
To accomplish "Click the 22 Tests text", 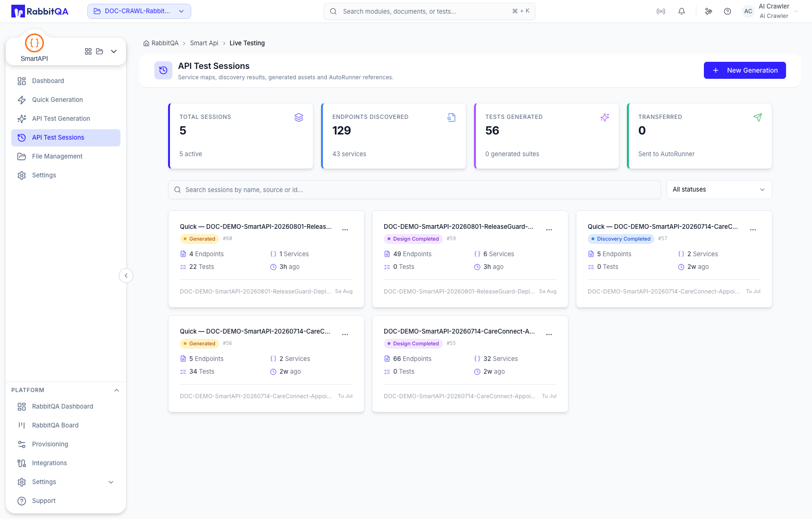I will tap(202, 267).
